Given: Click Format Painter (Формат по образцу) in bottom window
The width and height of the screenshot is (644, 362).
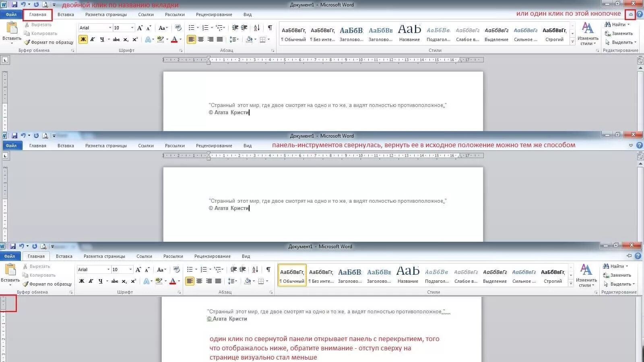Looking at the screenshot, I should coord(47,284).
